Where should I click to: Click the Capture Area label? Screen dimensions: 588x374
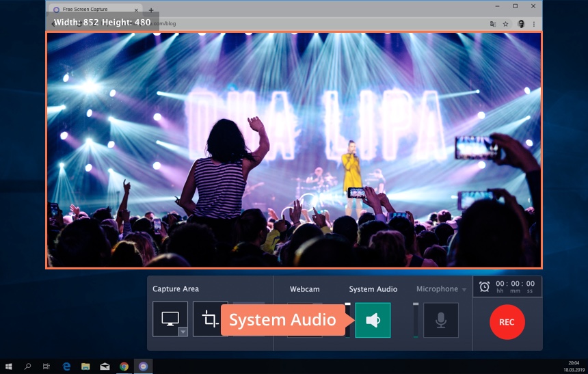coord(176,289)
